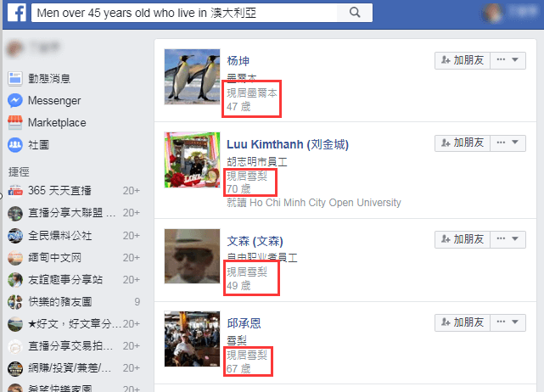This screenshot has height=392, width=544.
Task: Click the Facebook search input field
Action: click(184, 13)
